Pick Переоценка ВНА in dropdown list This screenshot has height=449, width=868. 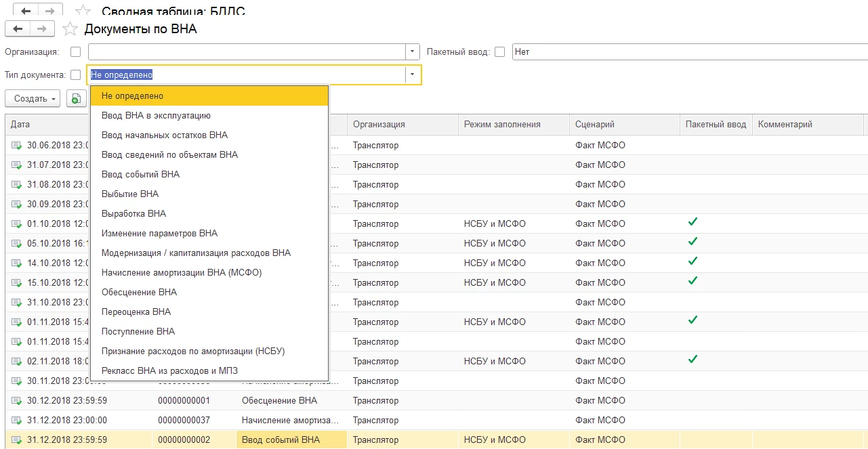(136, 312)
